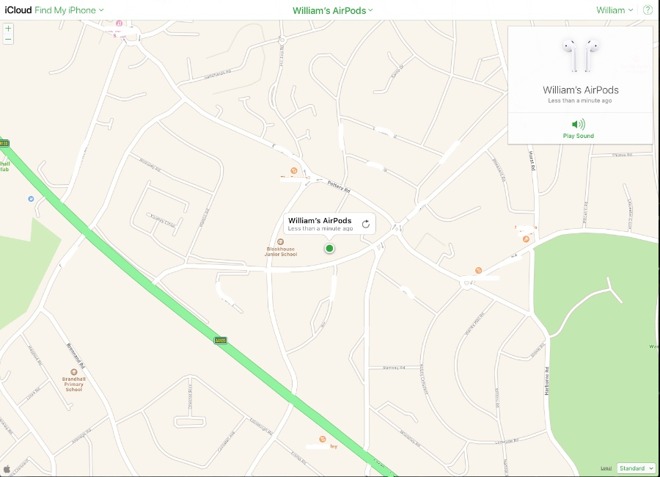The width and height of the screenshot is (660, 477).
Task: Open the Legal link near map type
Action: [606, 469]
